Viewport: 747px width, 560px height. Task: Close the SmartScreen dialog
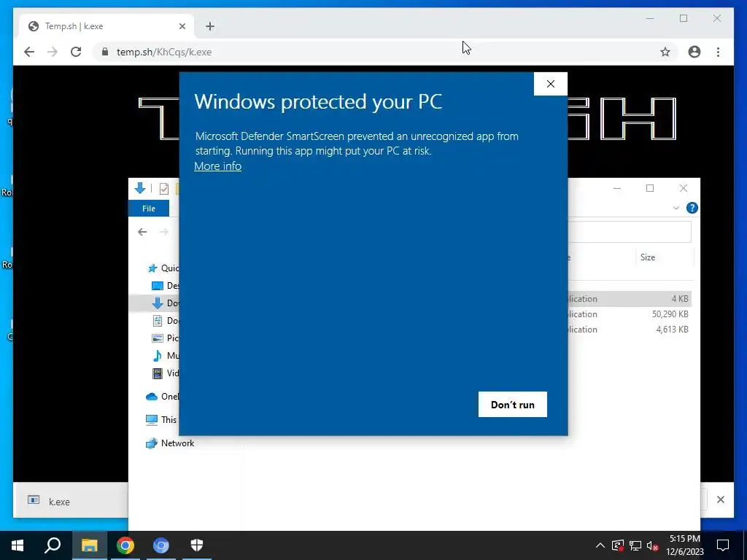(x=551, y=84)
